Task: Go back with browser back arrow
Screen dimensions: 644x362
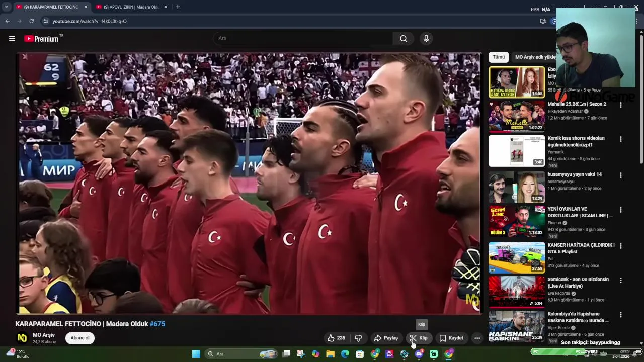Action: (x=7, y=21)
